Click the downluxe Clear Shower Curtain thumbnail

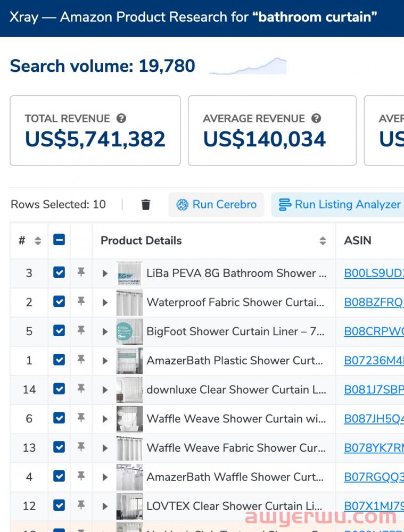[129, 390]
